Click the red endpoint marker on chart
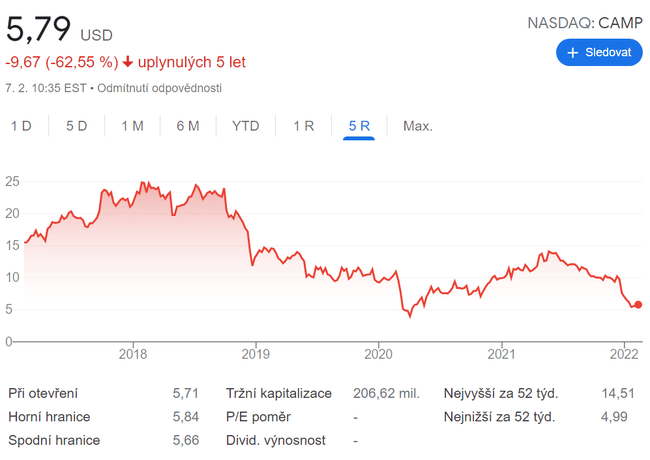650x460 pixels. tap(638, 305)
